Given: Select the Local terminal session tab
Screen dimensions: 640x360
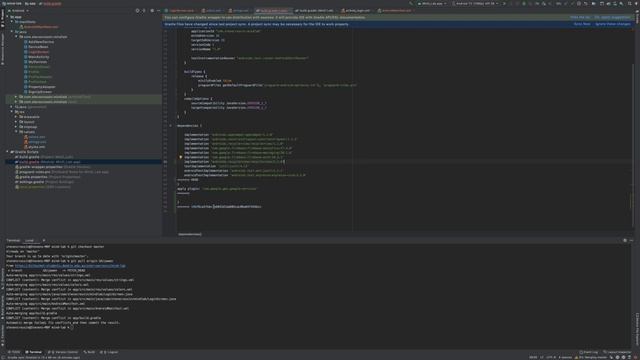Looking at the screenshot, I should tap(29, 240).
